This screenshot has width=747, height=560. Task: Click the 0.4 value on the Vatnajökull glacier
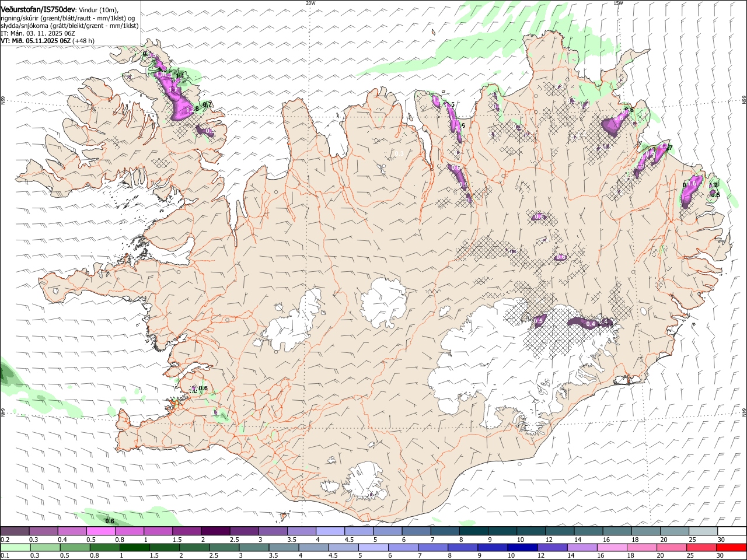(x=591, y=324)
